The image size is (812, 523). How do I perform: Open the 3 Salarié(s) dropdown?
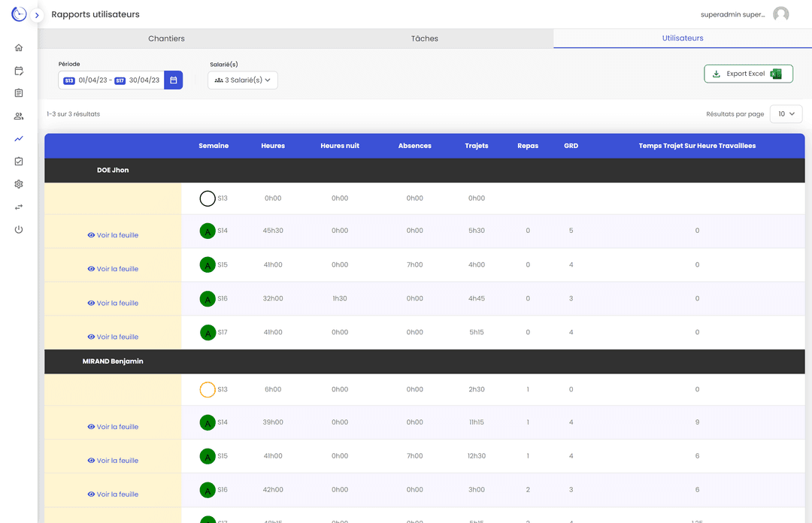(x=243, y=80)
